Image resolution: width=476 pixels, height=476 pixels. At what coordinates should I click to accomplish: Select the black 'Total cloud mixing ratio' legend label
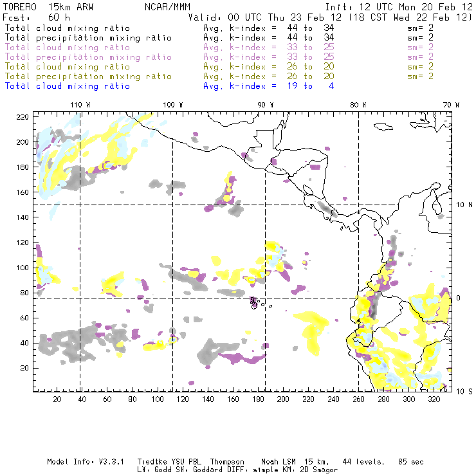coord(68,28)
